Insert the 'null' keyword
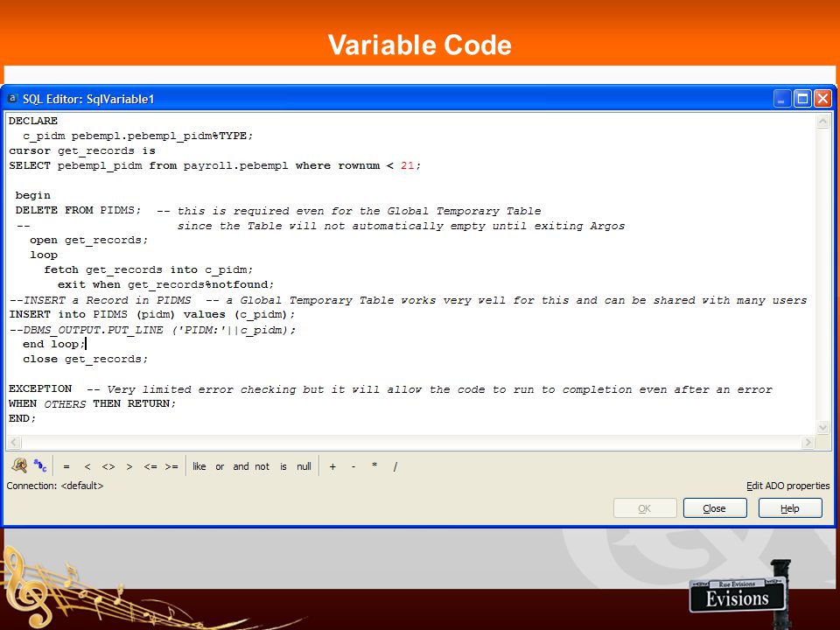This screenshot has height=630, width=840. click(x=304, y=466)
